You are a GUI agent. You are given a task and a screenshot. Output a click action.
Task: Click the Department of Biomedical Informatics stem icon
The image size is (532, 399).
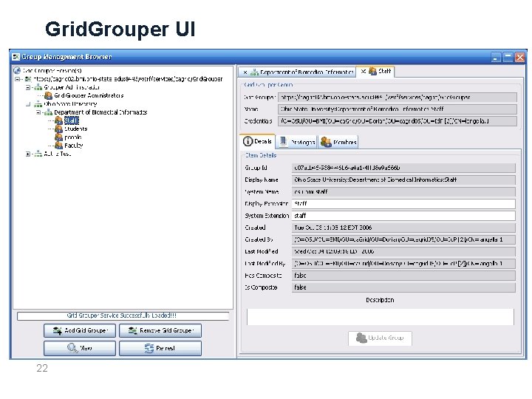click(49, 112)
